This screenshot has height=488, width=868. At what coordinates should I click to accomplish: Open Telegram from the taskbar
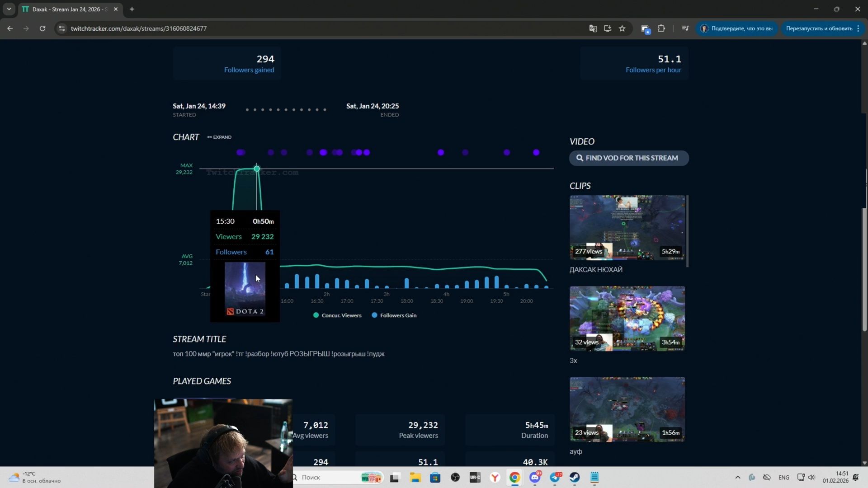click(x=555, y=477)
